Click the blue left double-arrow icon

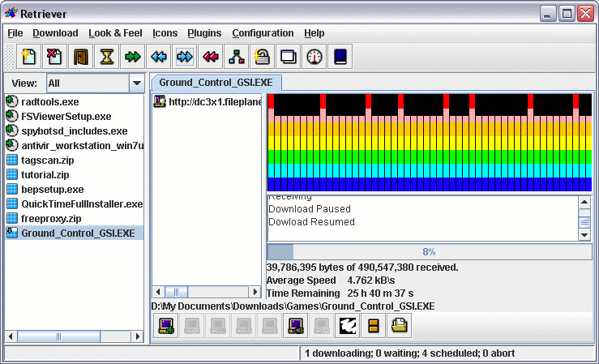pyautogui.click(x=159, y=57)
